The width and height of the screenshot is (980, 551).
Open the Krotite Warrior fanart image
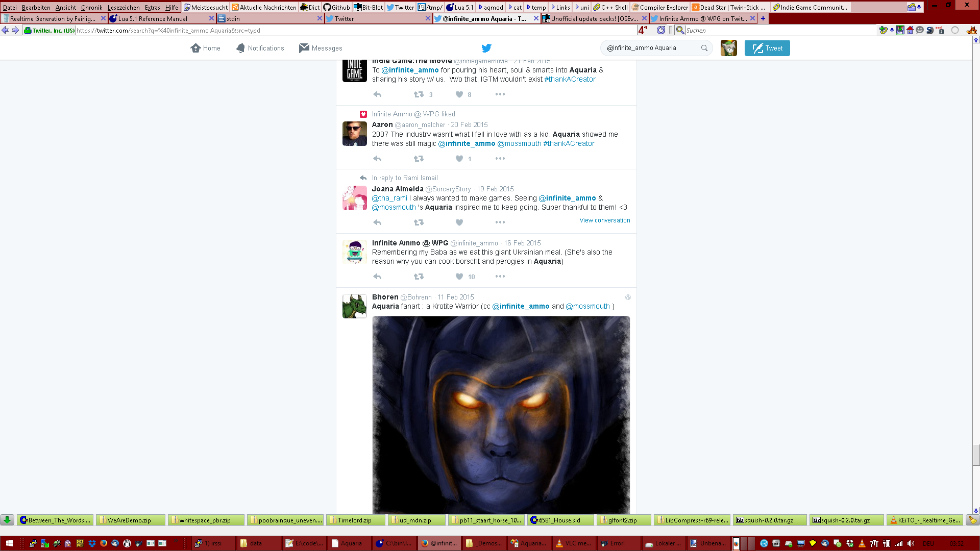[x=501, y=415]
